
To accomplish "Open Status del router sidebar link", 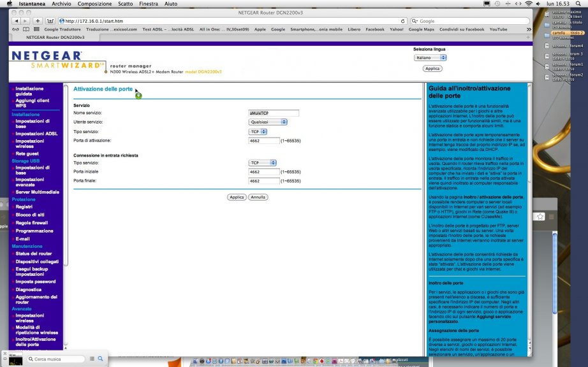I will tap(34, 254).
